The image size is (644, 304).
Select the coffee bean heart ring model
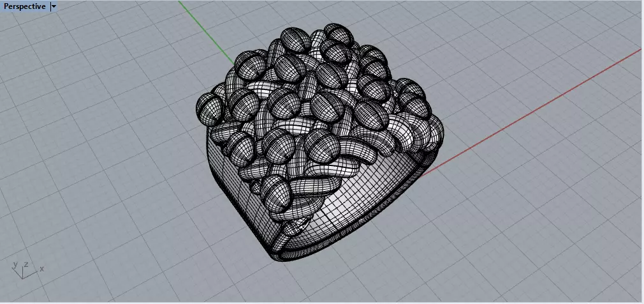pyautogui.click(x=319, y=142)
